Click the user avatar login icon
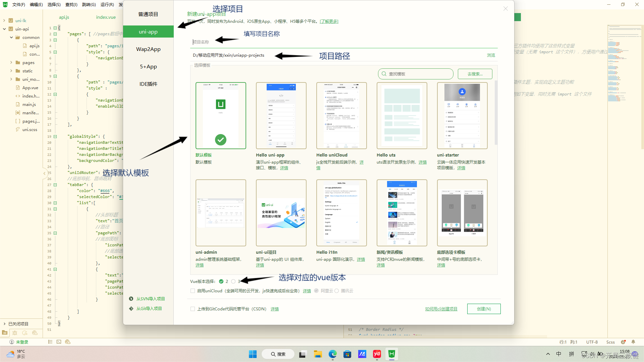Viewport: 644px width, 362px height. pyautogui.click(x=12, y=342)
